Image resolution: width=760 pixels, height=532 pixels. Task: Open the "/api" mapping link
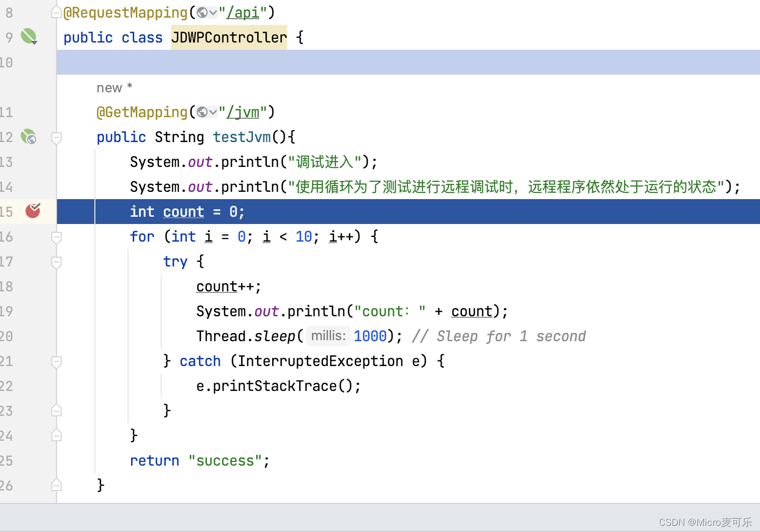click(x=243, y=12)
